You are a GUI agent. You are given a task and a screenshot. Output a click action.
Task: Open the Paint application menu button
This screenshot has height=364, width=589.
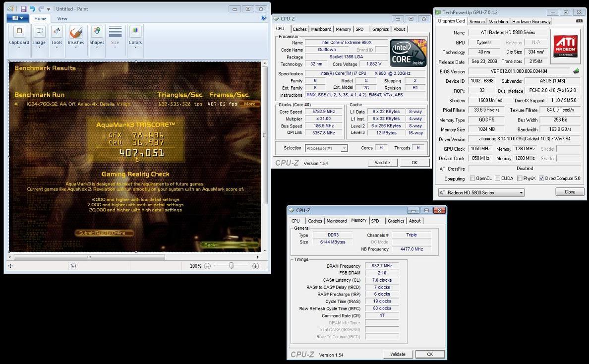click(x=18, y=18)
